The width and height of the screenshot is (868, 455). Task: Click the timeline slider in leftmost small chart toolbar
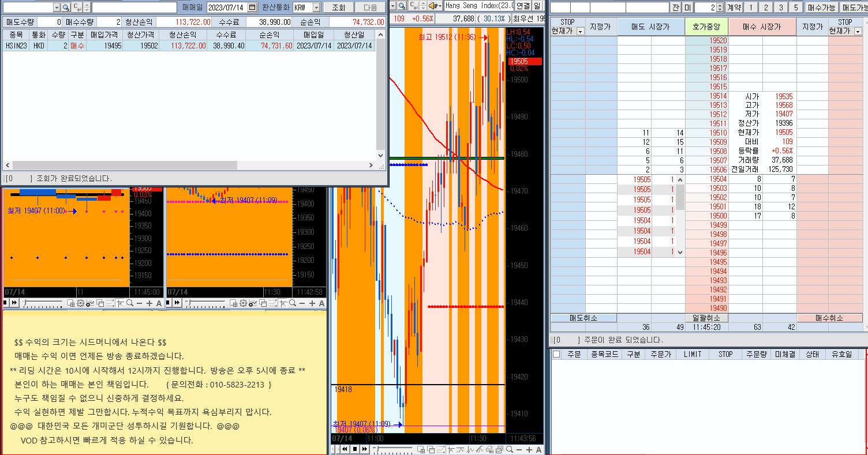point(43,303)
